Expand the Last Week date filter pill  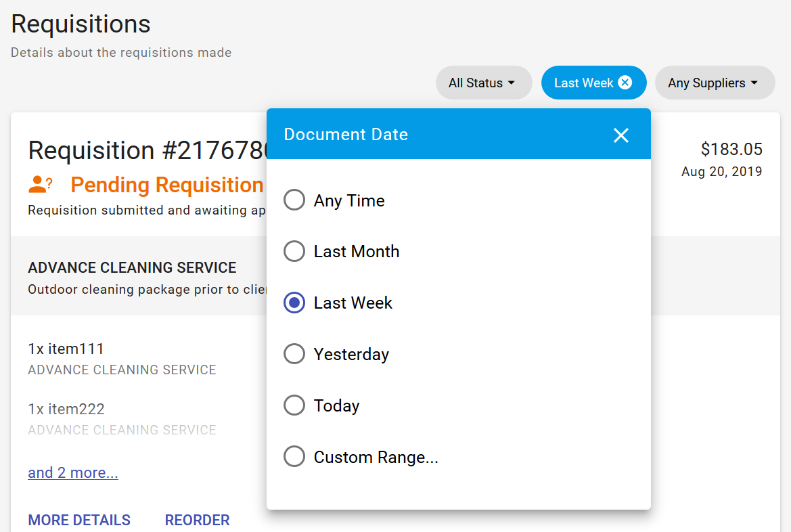pos(583,82)
